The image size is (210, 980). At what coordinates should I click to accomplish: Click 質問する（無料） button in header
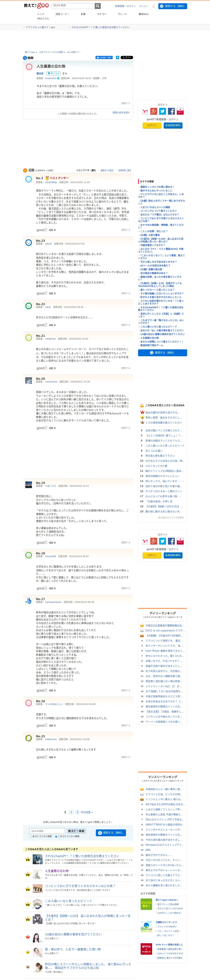coord(173,6)
